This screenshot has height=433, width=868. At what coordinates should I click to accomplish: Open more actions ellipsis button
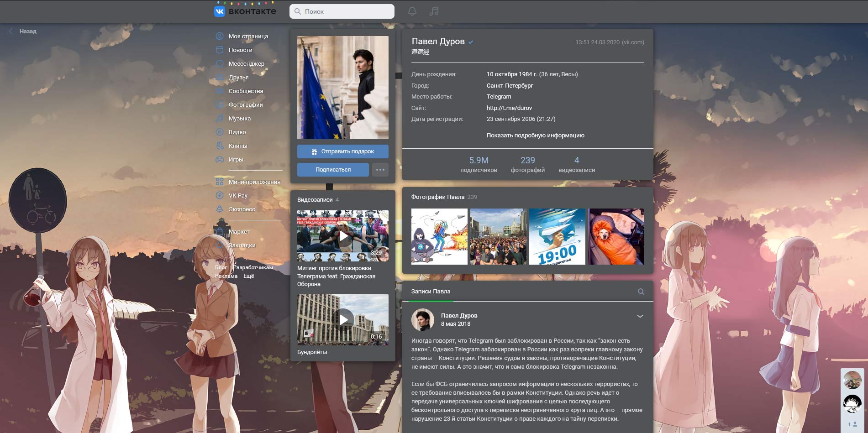(x=380, y=170)
